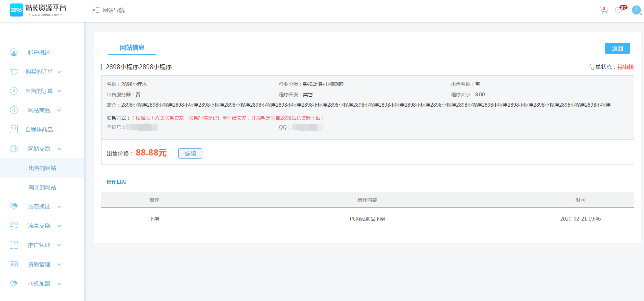The width and height of the screenshot is (644, 301).
Task: Expand the 流量交换 dropdown arrow
Action: (59, 226)
